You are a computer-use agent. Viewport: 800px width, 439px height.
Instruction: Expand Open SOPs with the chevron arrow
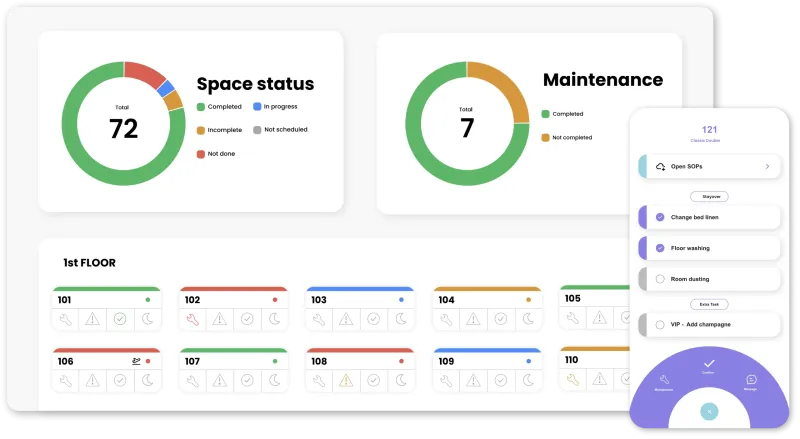tap(767, 166)
